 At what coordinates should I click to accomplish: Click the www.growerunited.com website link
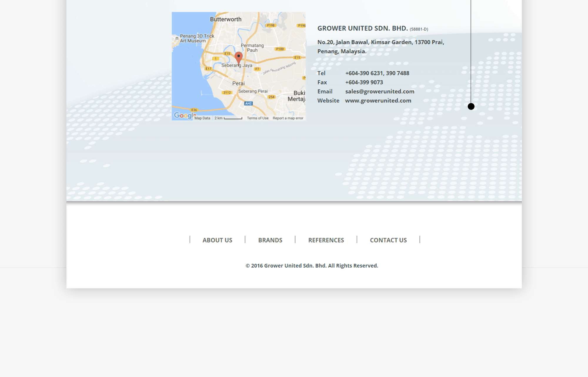click(378, 100)
